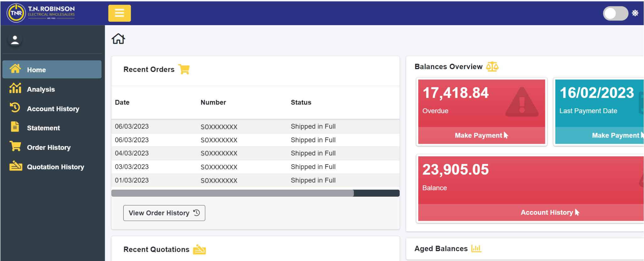Go to Account History in the sidebar
This screenshot has height=261, width=644.
52,109
